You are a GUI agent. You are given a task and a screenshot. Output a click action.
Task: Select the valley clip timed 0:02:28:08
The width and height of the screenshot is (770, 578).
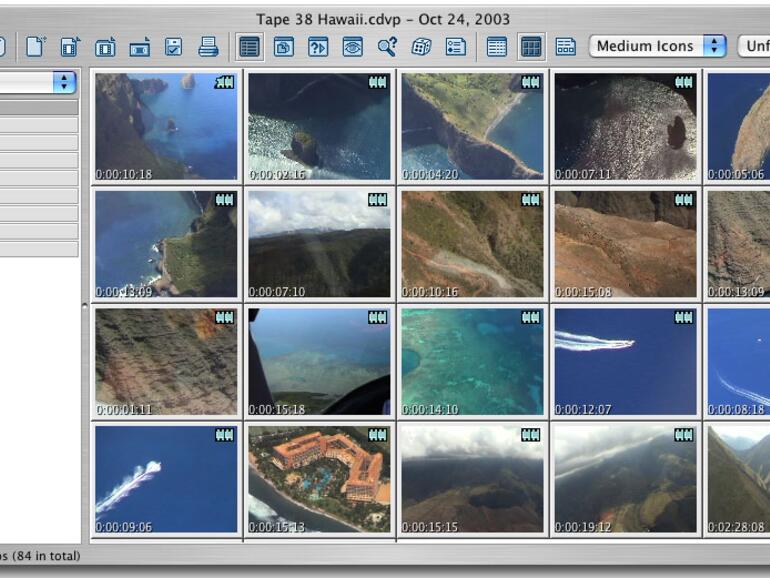coord(739,479)
